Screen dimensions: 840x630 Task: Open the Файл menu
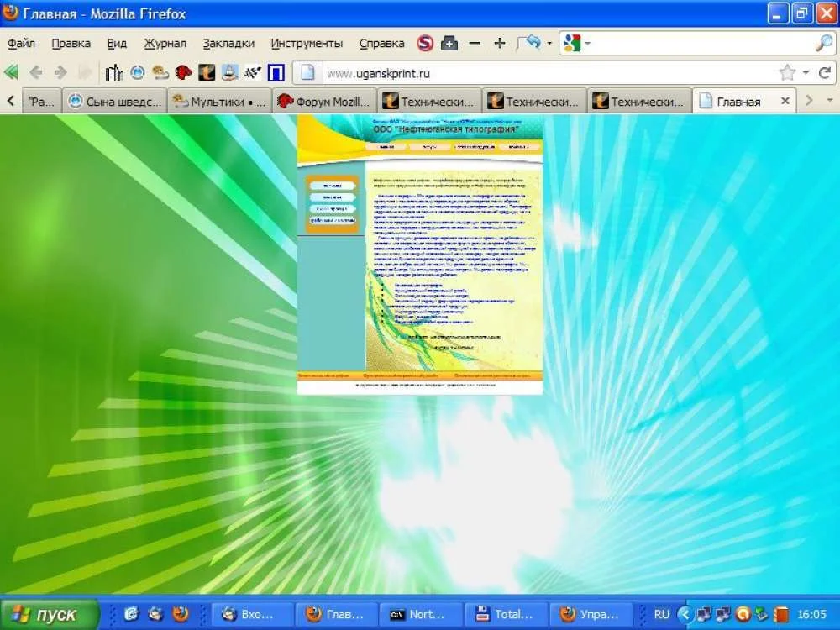(22, 44)
